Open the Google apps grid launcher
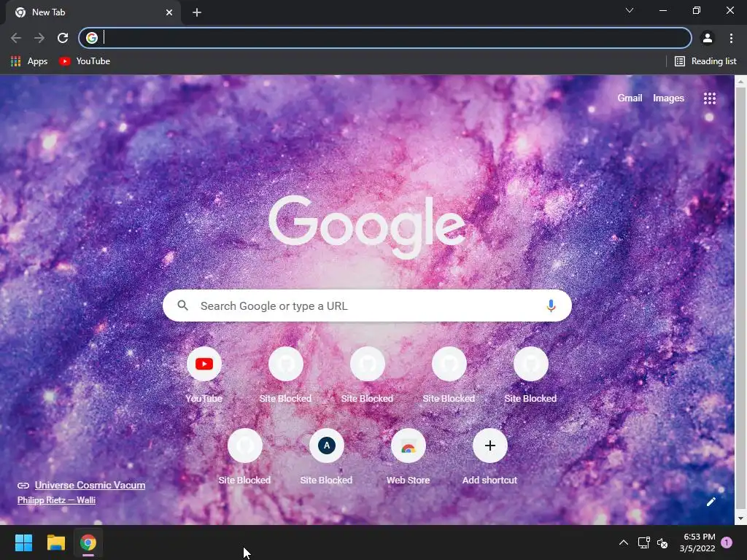The height and width of the screenshot is (560, 747). tap(710, 98)
